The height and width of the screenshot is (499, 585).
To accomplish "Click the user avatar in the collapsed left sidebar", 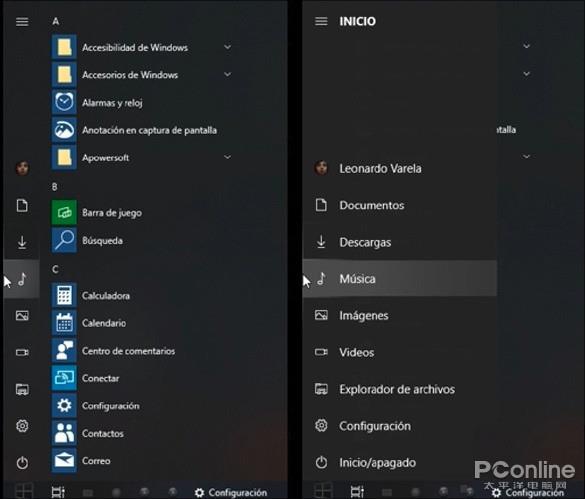I will pyautogui.click(x=22, y=168).
